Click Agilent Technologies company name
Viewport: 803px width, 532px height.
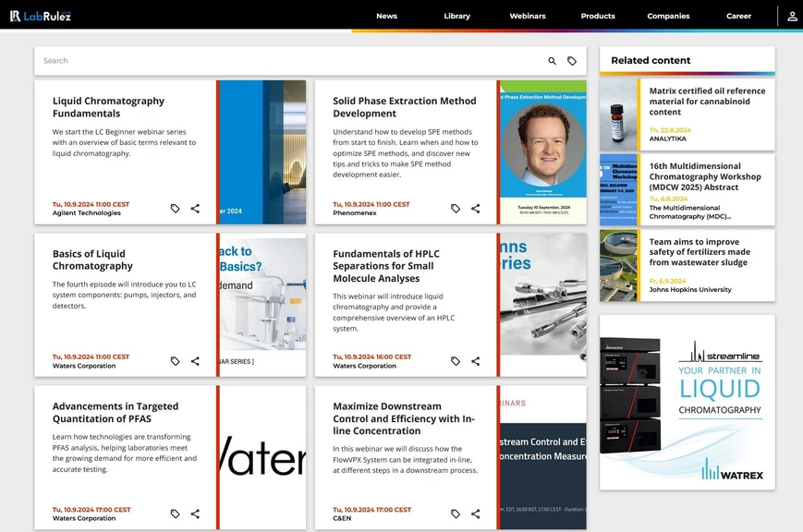(x=87, y=213)
